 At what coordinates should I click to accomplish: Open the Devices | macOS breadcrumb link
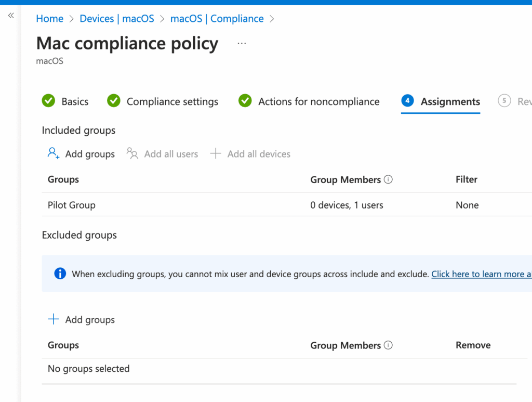tap(117, 19)
